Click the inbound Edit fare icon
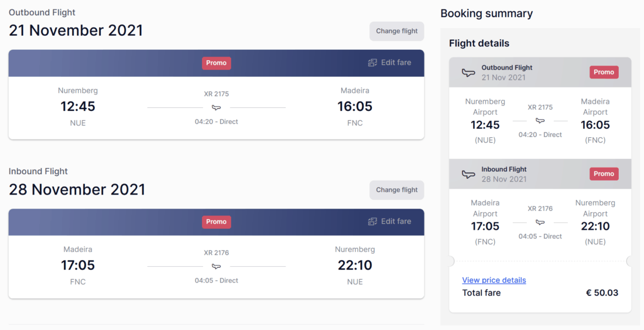The height and width of the screenshot is (330, 644). click(372, 222)
